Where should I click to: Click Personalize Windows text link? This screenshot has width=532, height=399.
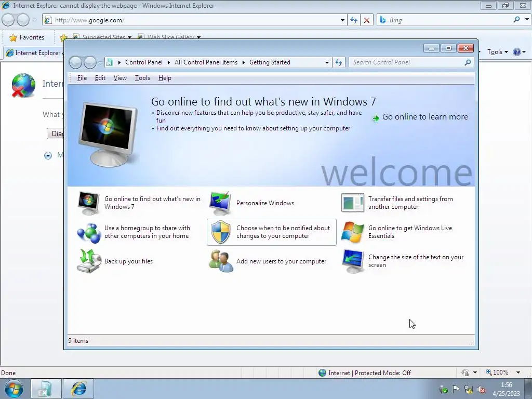(x=265, y=203)
